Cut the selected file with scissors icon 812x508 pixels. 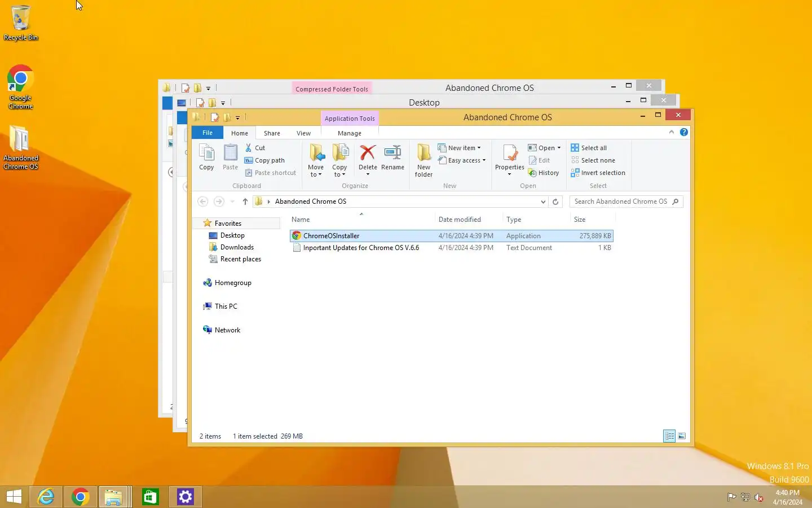255,148
